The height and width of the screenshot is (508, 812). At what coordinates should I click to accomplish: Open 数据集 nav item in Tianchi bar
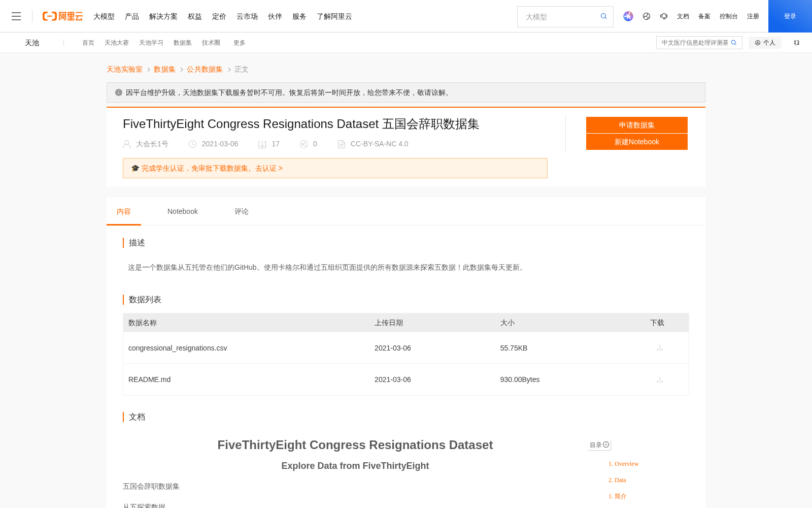tap(183, 43)
